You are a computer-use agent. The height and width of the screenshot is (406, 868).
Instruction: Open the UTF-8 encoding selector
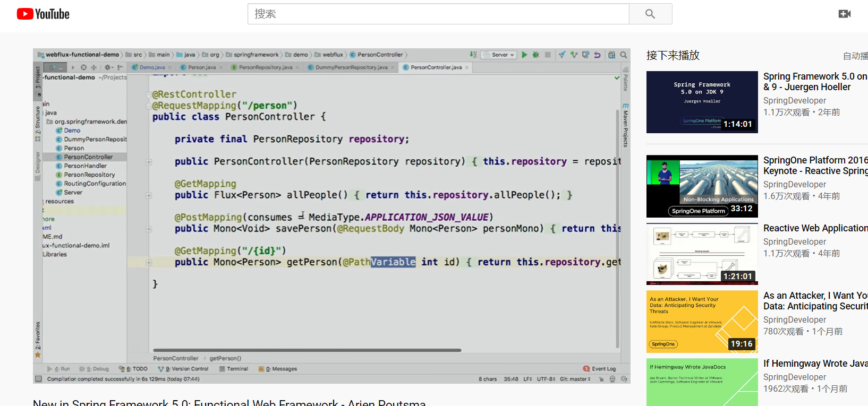click(x=546, y=379)
